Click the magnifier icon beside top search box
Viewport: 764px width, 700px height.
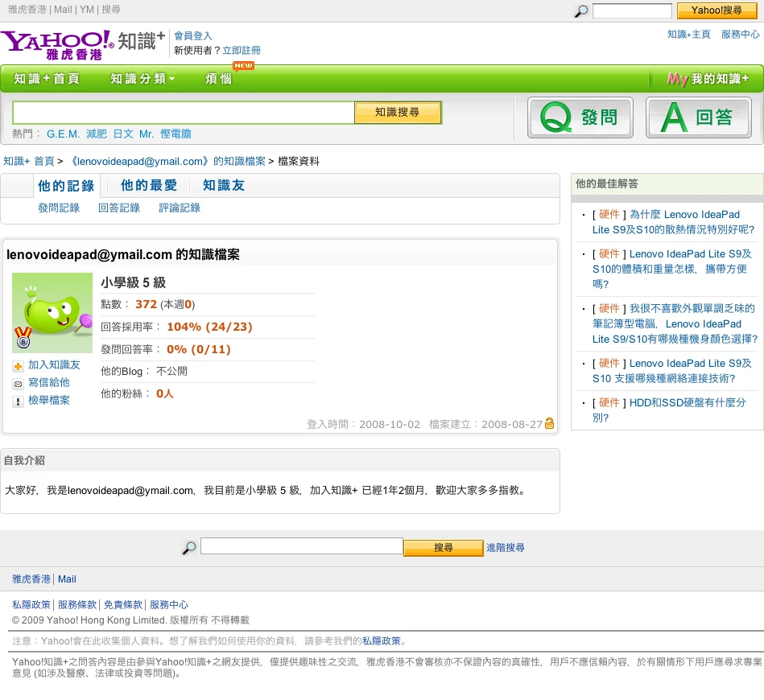[580, 11]
